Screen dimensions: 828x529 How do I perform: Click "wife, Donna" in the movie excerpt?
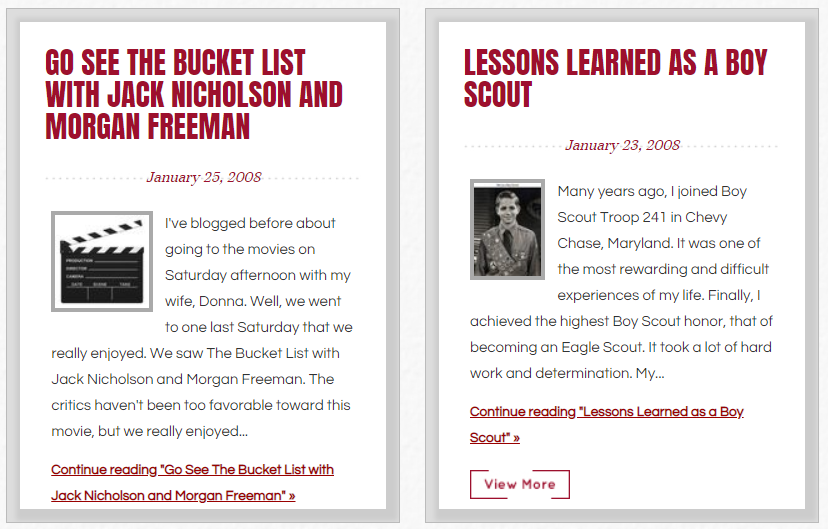pos(202,301)
